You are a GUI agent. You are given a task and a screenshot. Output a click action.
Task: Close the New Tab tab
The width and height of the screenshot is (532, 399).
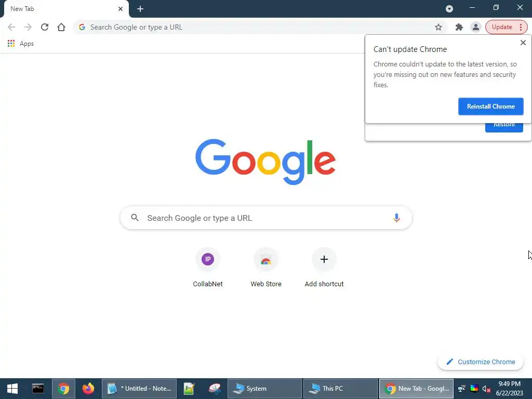point(121,9)
